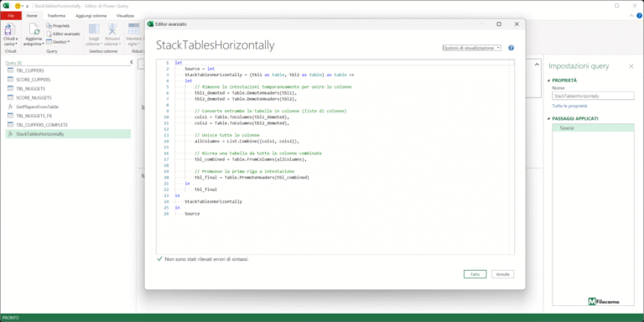This screenshot has width=644, height=322.
Task: Open Opzioni di visualizzazione dropdown
Action: 471,48
